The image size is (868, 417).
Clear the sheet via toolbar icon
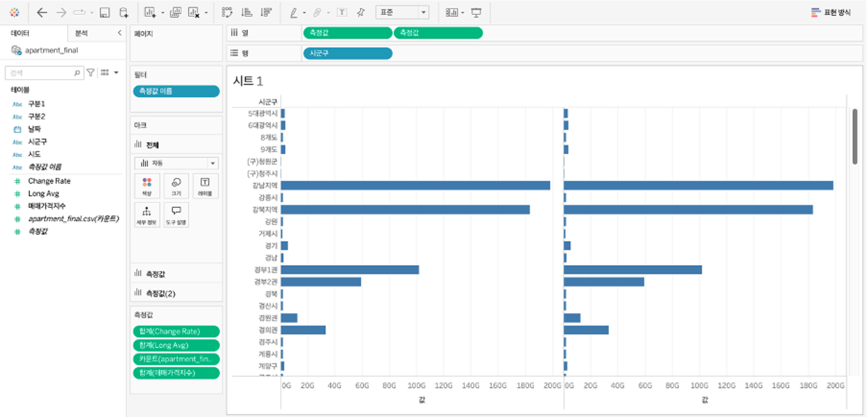click(x=194, y=12)
